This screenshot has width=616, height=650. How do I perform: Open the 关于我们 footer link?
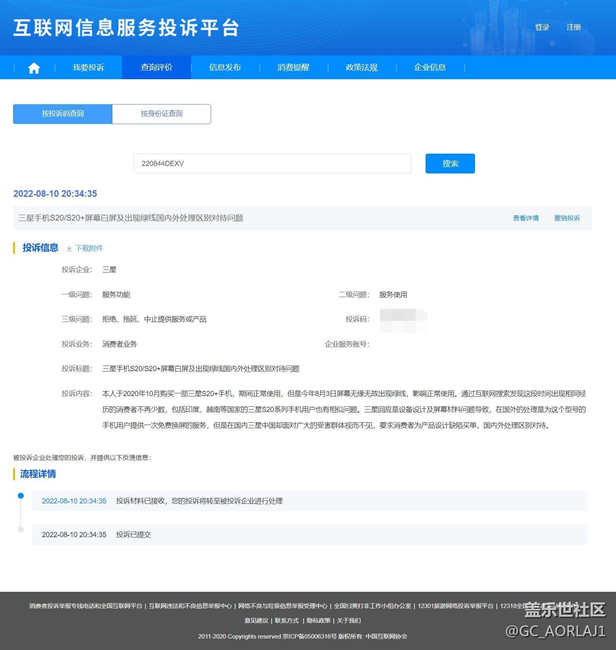(349, 620)
